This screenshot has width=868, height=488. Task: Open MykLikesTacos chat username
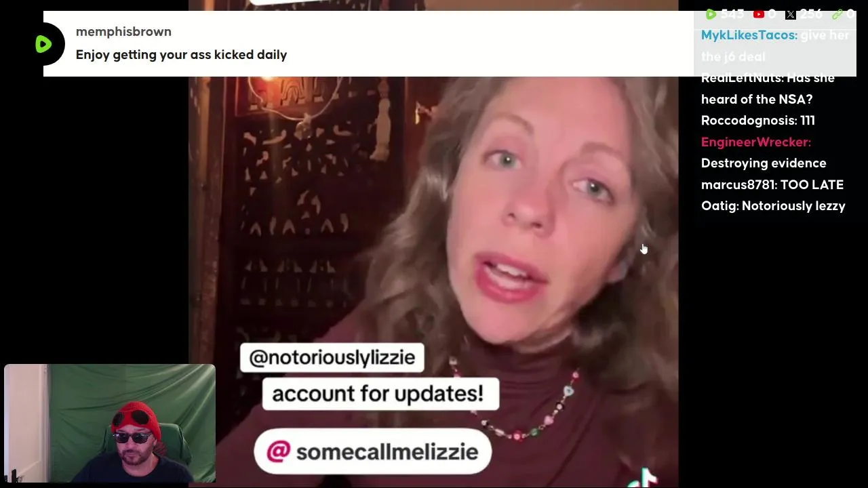coord(749,35)
